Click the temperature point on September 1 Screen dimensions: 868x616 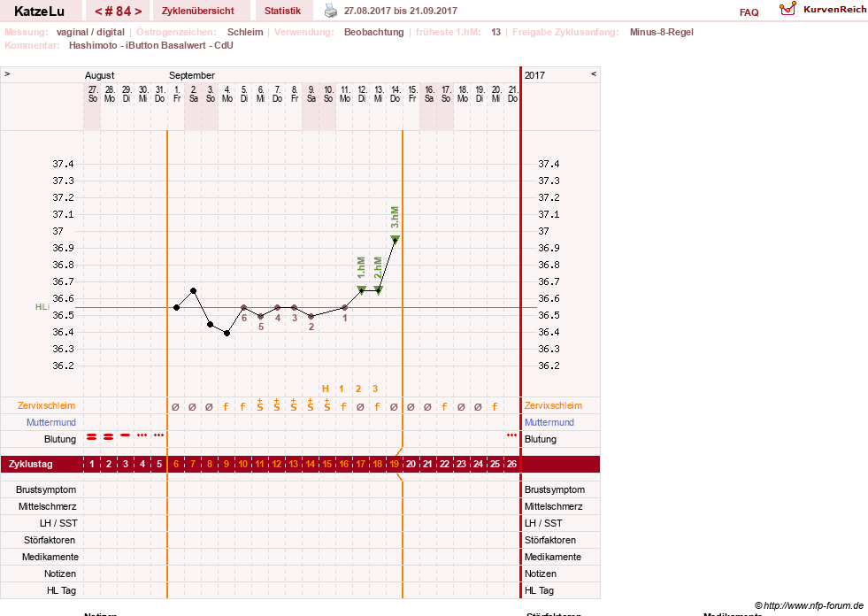(x=177, y=307)
